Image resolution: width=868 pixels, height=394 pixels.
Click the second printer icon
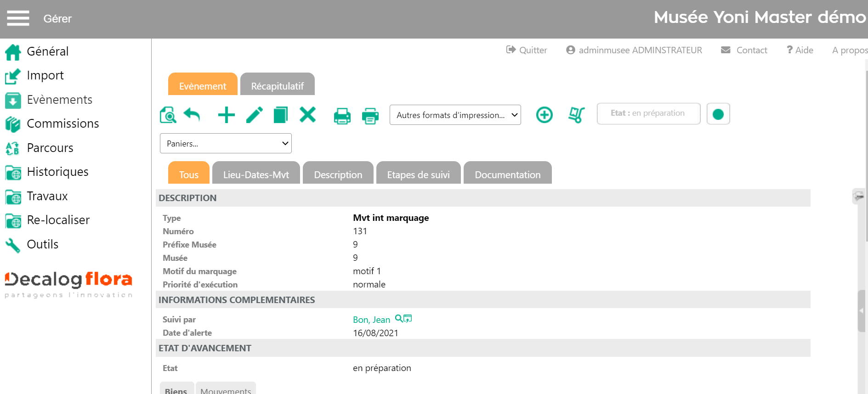pos(370,116)
